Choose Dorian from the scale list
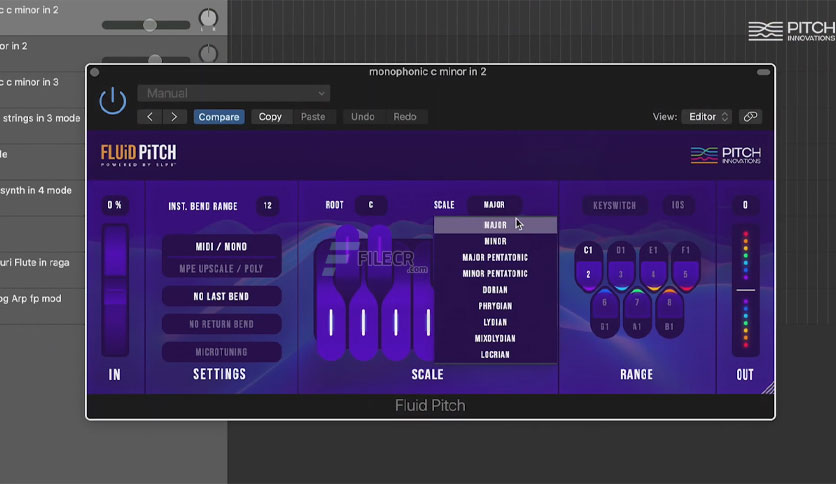Screen dimensions: 836x484 [x=495, y=290]
